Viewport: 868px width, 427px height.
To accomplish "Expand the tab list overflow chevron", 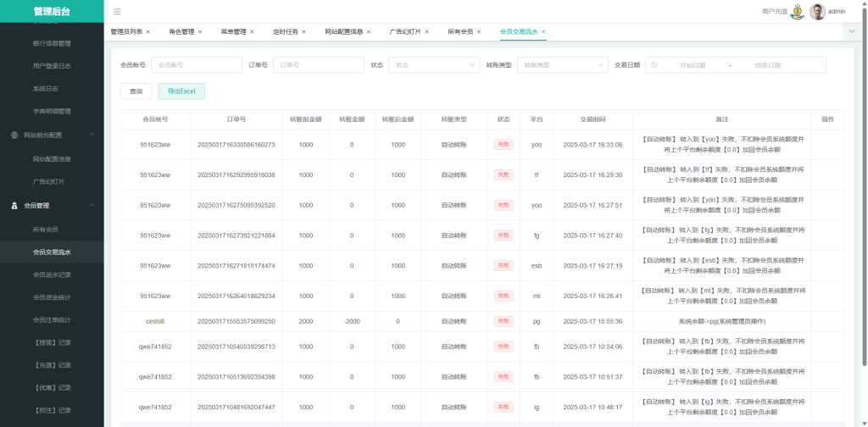I will [x=851, y=31].
